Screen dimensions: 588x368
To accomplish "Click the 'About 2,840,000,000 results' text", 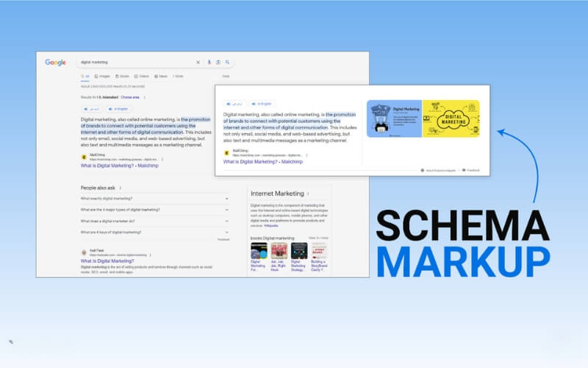I will (112, 86).
